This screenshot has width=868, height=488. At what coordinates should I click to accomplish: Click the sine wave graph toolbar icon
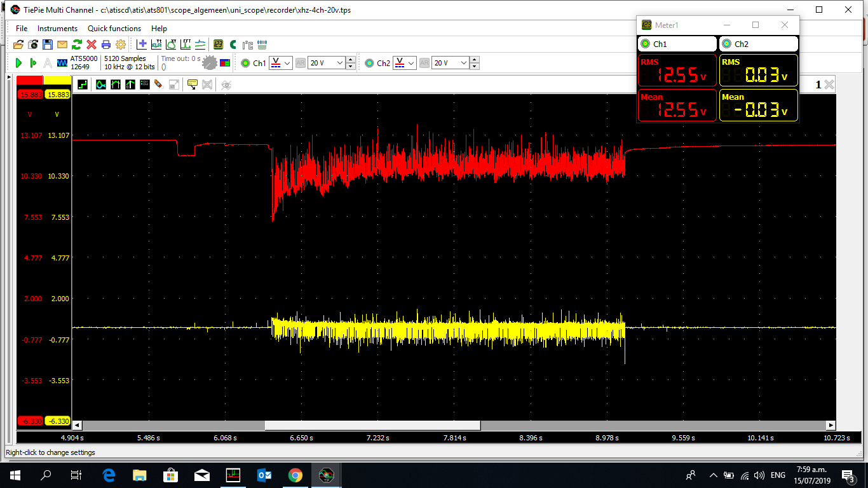click(101, 84)
